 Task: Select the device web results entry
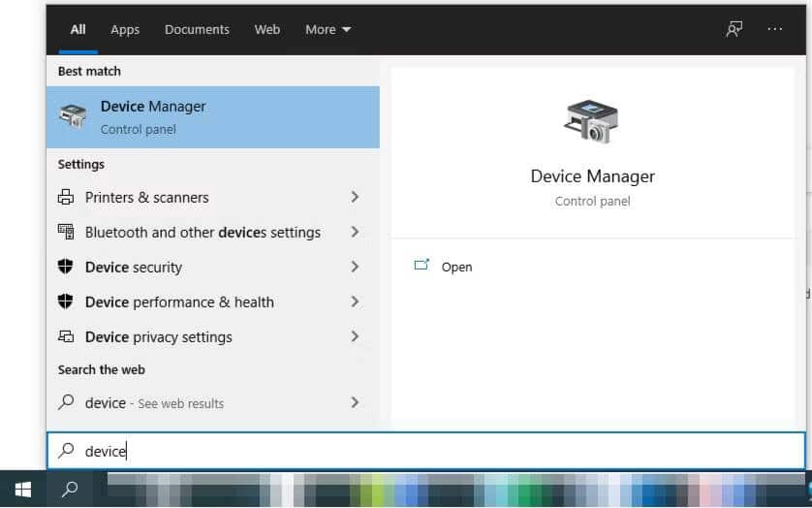coord(155,402)
